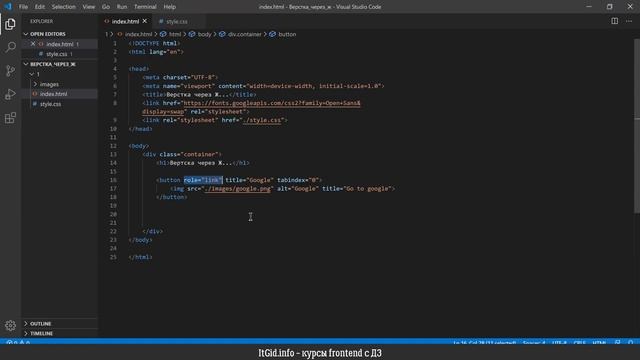640x360 pixels.
Task: Click line number 16 in the gutter
Action: click(113, 180)
